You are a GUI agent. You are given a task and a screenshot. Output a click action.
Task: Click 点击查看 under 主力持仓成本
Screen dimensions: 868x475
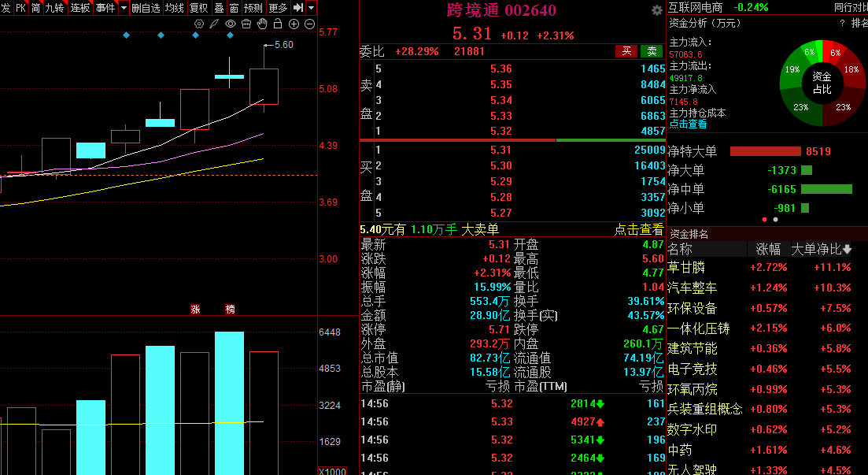tap(688, 124)
